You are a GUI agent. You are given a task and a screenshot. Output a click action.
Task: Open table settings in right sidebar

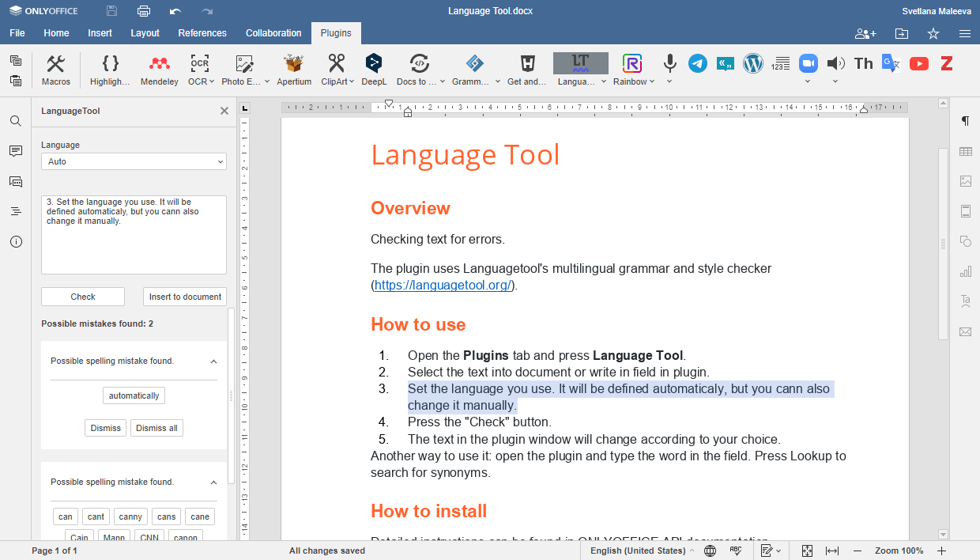point(965,151)
